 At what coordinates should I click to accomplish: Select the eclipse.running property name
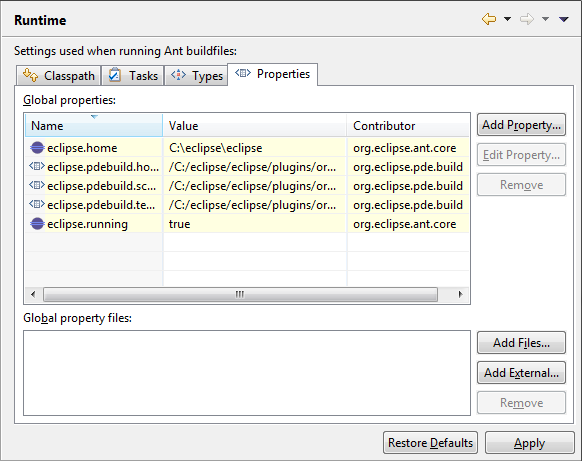click(87, 224)
